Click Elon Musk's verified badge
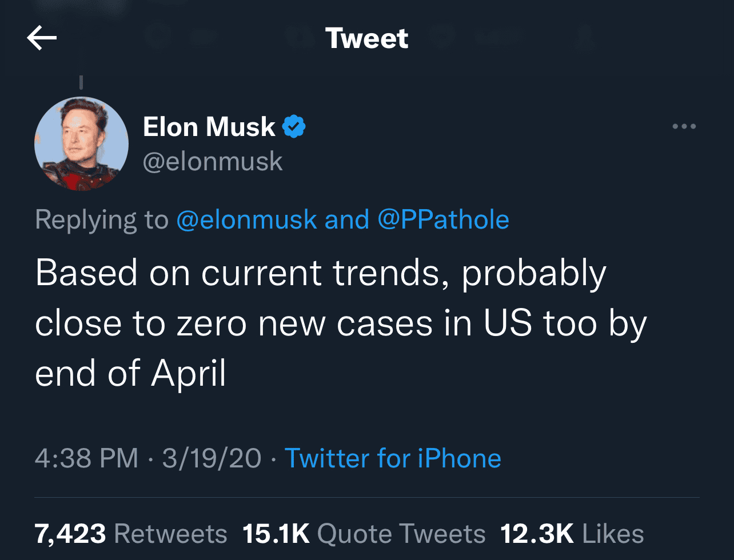This screenshot has height=560, width=734. 294,126
